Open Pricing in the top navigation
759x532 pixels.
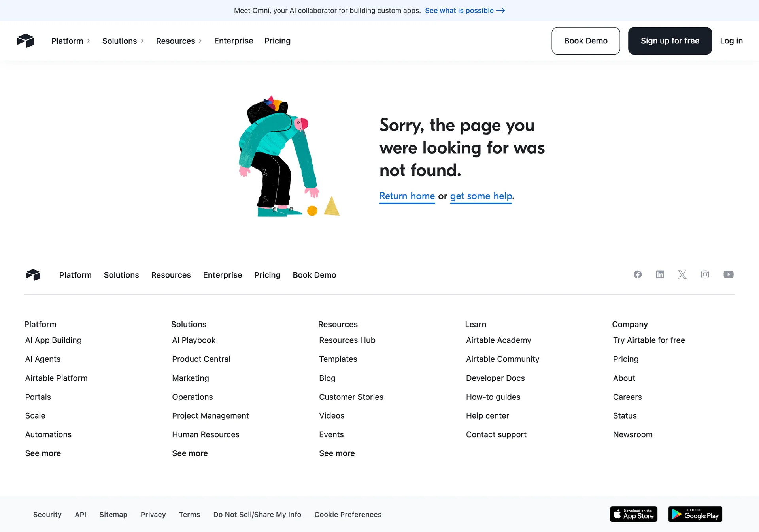tap(277, 41)
